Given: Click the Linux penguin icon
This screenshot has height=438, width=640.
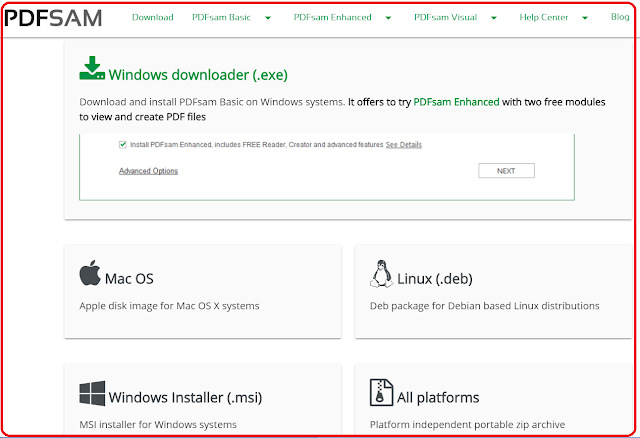Looking at the screenshot, I should [x=381, y=273].
